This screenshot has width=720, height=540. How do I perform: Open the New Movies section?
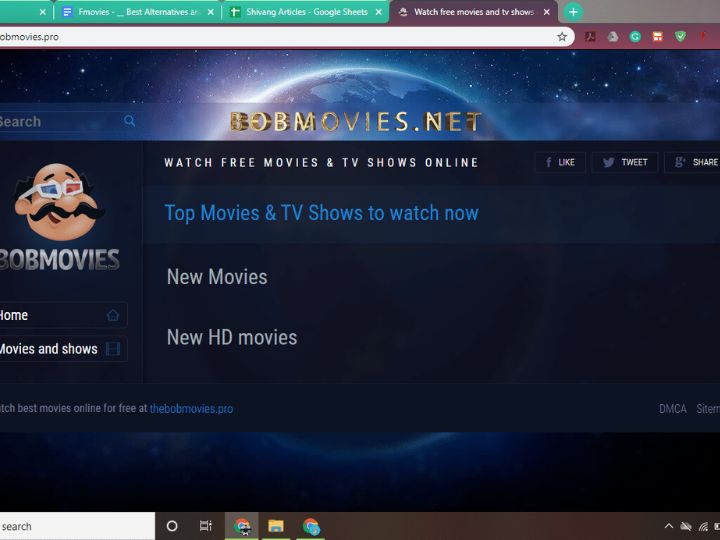click(x=217, y=277)
